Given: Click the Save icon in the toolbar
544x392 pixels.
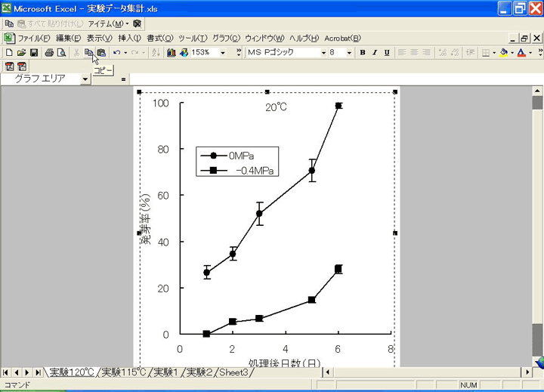Looking at the screenshot, I should click(x=34, y=53).
